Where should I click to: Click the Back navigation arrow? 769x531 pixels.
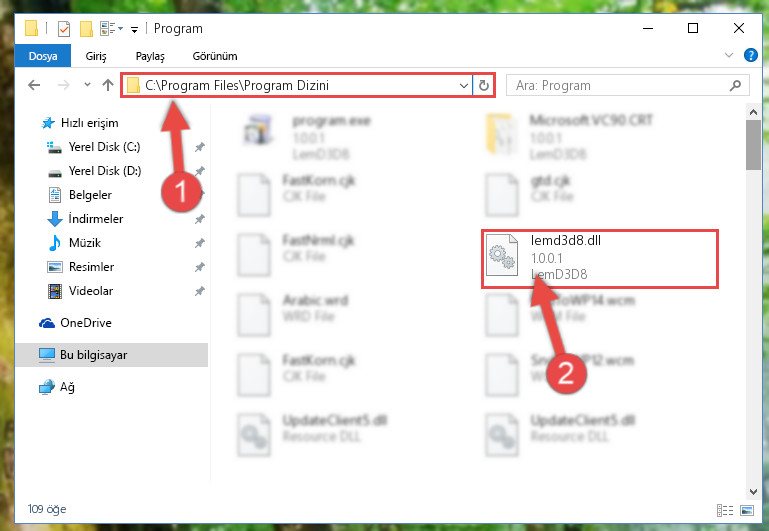34,85
